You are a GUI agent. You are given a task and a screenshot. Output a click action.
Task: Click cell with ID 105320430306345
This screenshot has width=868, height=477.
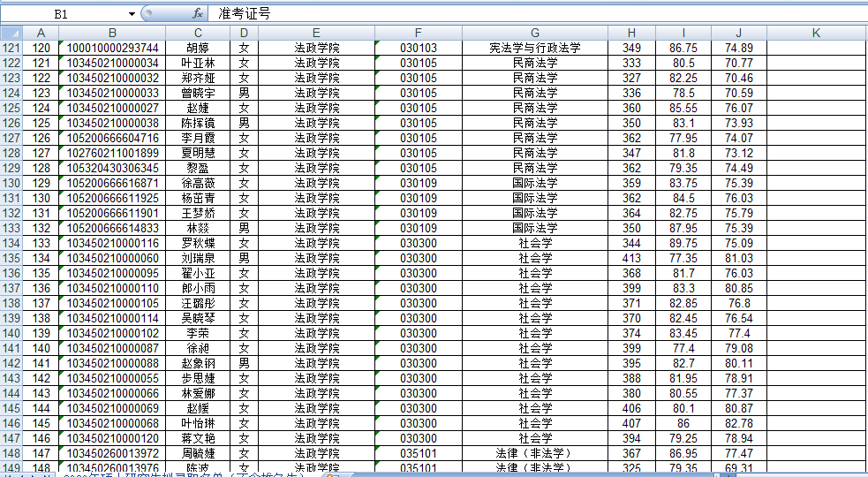click(112, 168)
